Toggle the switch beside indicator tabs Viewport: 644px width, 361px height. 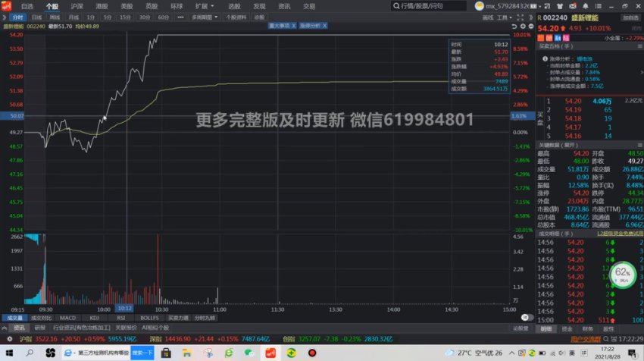(527, 318)
